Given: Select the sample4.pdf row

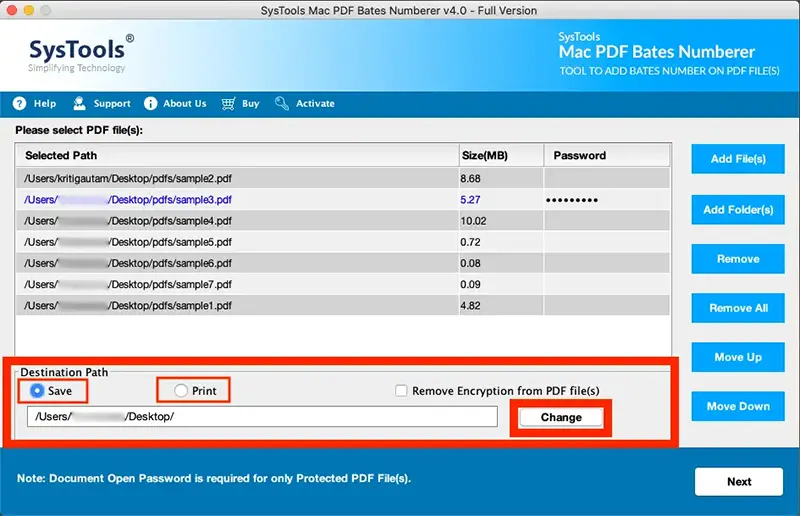Looking at the screenshot, I should 343,221.
